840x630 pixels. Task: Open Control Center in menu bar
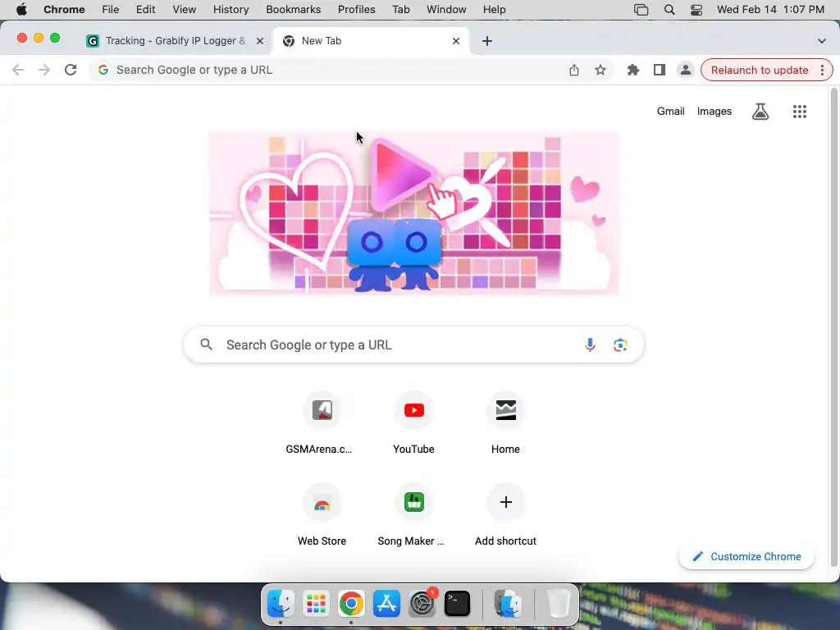[696, 10]
